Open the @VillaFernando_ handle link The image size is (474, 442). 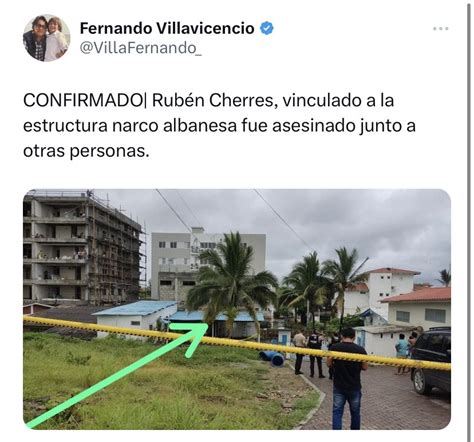[x=141, y=49]
